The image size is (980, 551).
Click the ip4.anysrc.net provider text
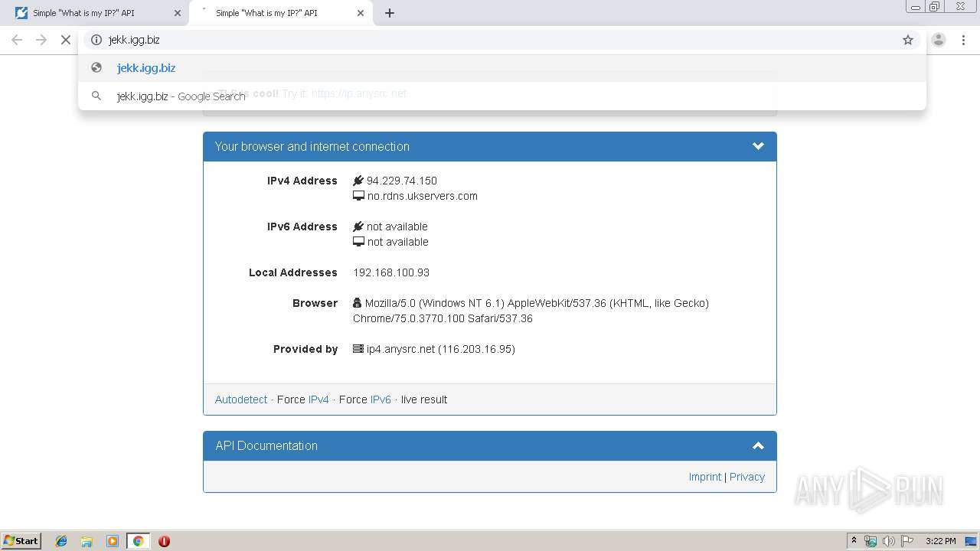coord(440,349)
